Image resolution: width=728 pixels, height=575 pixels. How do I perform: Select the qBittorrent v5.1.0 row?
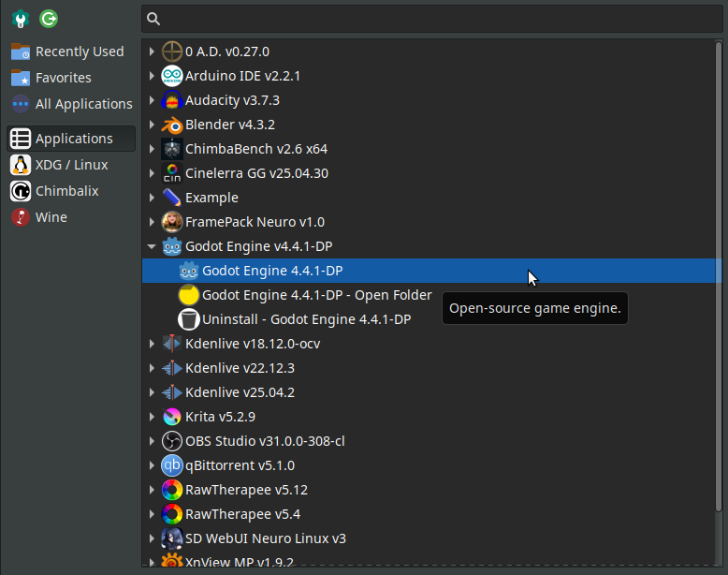click(429, 465)
